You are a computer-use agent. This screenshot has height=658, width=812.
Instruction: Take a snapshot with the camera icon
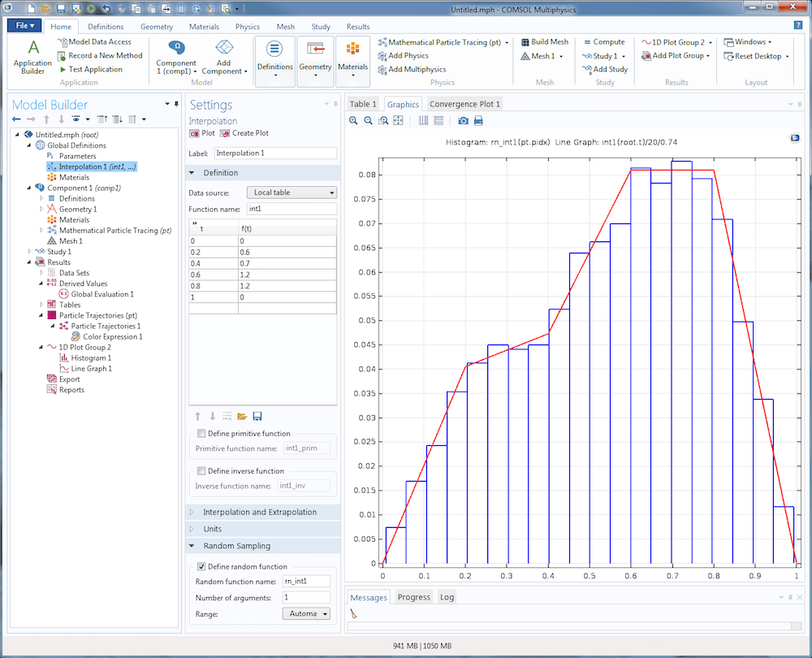463,120
